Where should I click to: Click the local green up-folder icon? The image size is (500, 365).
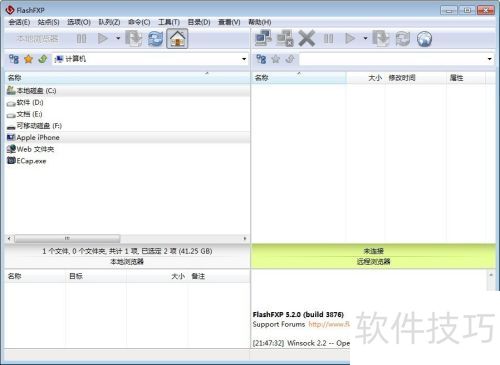click(43, 59)
